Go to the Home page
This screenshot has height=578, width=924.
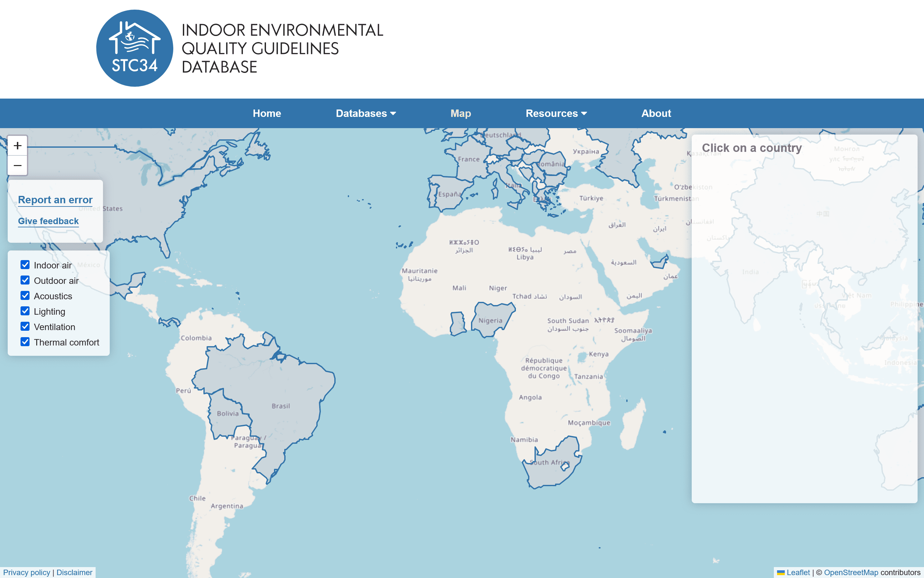pos(267,114)
